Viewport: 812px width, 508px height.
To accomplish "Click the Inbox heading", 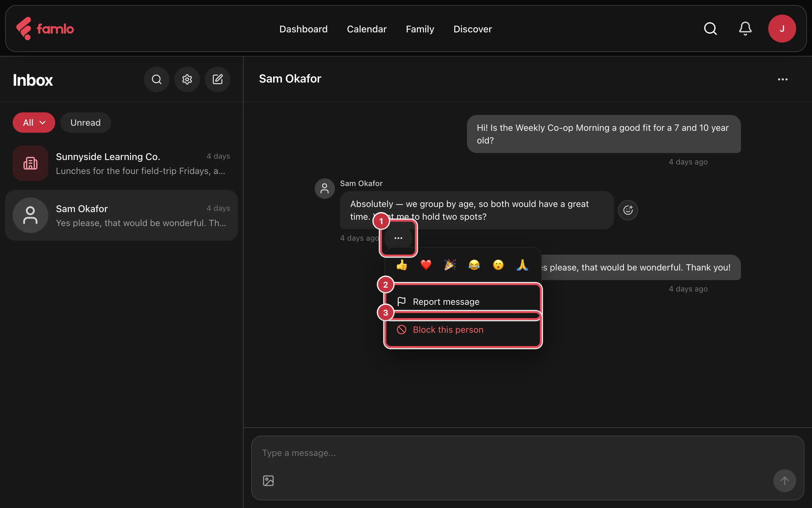I will pyautogui.click(x=33, y=80).
